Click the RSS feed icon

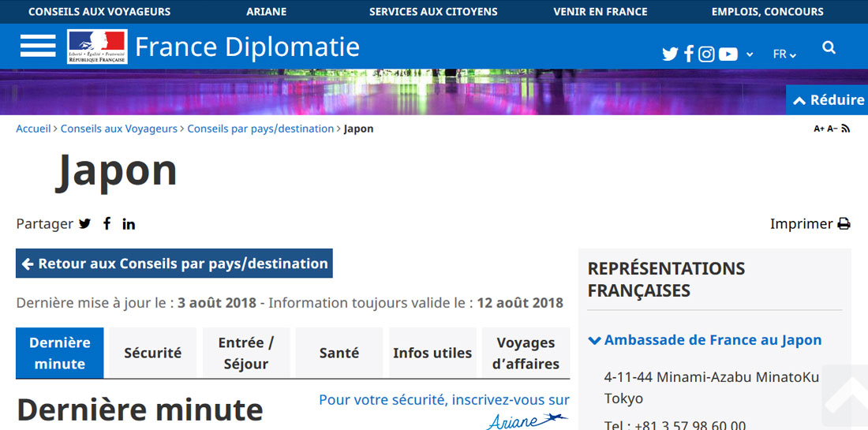(846, 129)
